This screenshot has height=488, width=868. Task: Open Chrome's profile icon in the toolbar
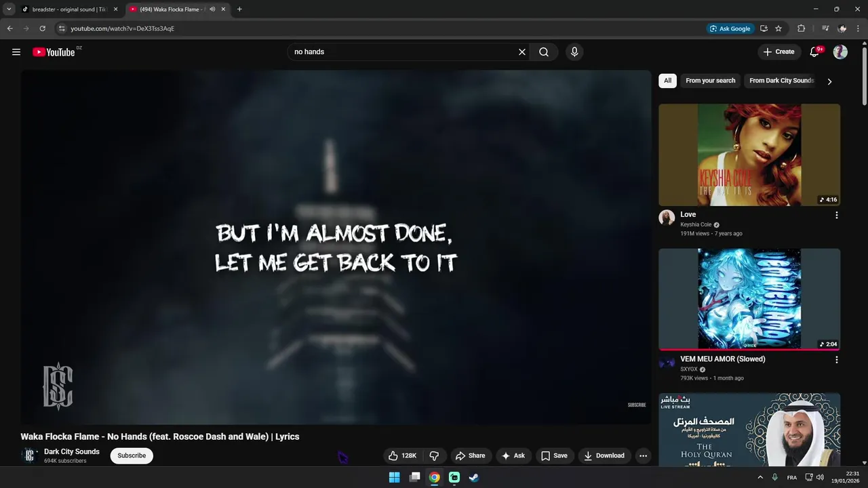[x=842, y=28]
